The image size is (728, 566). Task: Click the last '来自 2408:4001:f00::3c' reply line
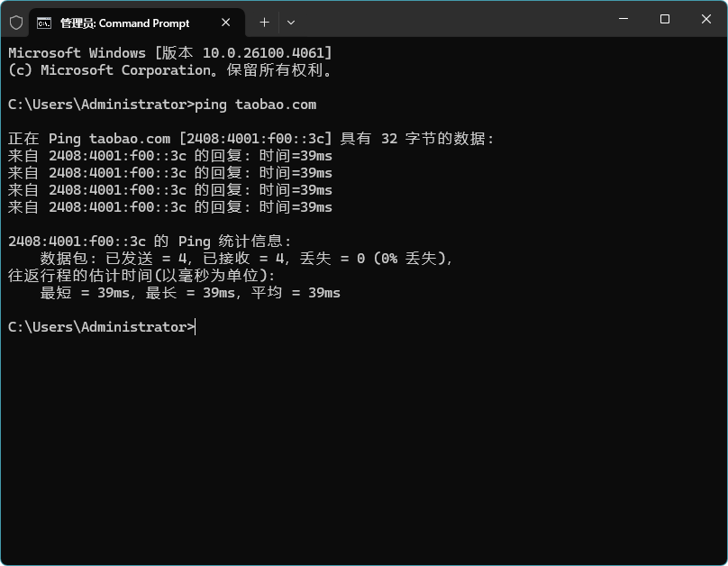tap(170, 207)
